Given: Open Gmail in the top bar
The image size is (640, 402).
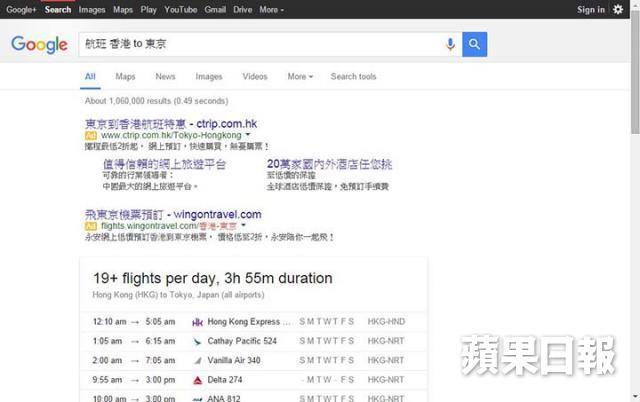Looking at the screenshot, I should coord(215,9).
